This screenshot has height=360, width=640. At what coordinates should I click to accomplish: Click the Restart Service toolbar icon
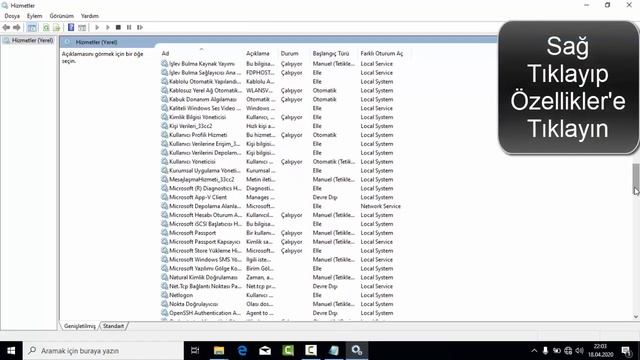[140, 27]
